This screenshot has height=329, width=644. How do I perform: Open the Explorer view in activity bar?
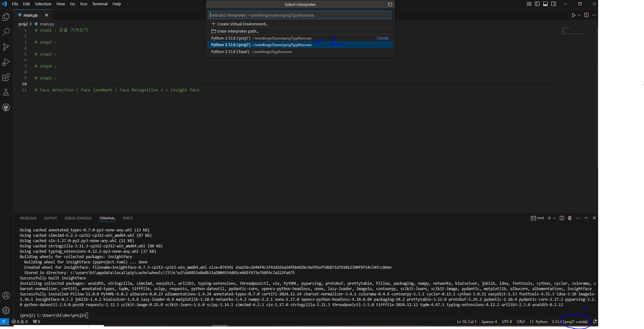6,17
